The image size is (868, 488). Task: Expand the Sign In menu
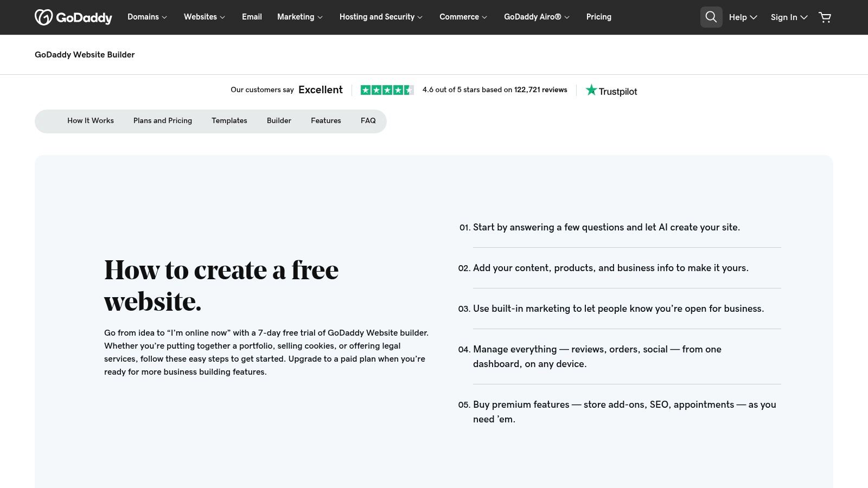coord(789,17)
